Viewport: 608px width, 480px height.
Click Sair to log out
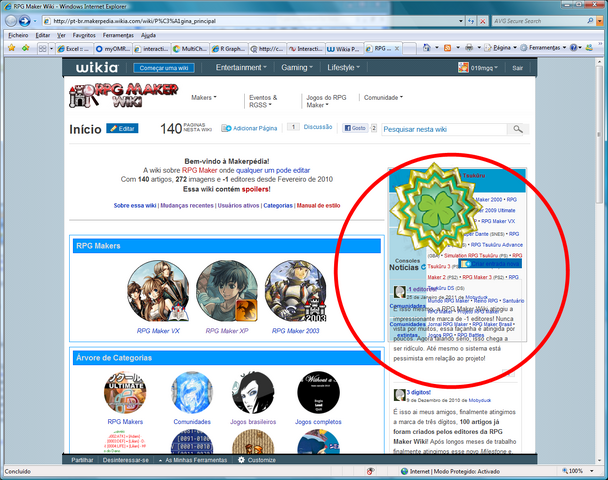pyautogui.click(x=517, y=68)
